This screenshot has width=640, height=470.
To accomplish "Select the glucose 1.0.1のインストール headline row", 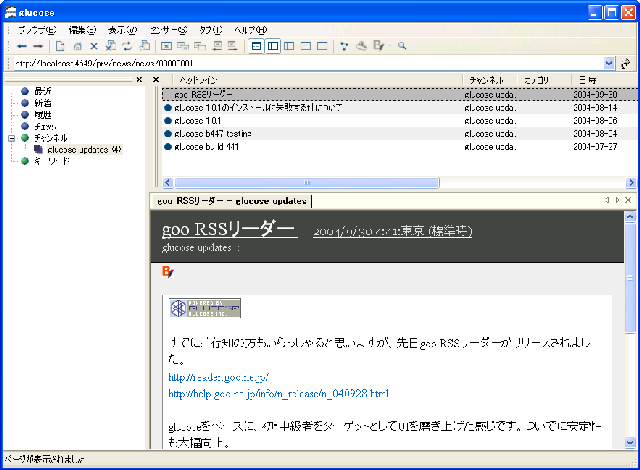I will point(400,108).
